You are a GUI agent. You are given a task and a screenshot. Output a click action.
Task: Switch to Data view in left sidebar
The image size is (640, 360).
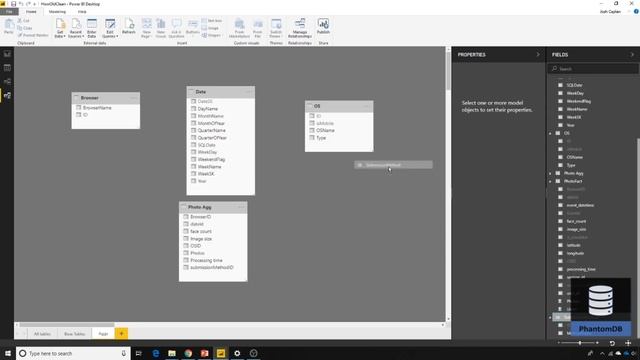click(7, 68)
